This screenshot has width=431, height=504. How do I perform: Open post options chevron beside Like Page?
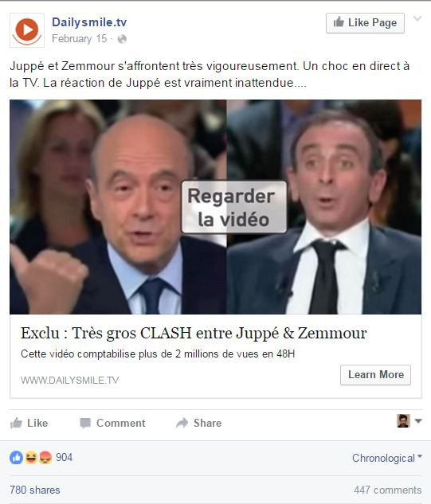417,18
